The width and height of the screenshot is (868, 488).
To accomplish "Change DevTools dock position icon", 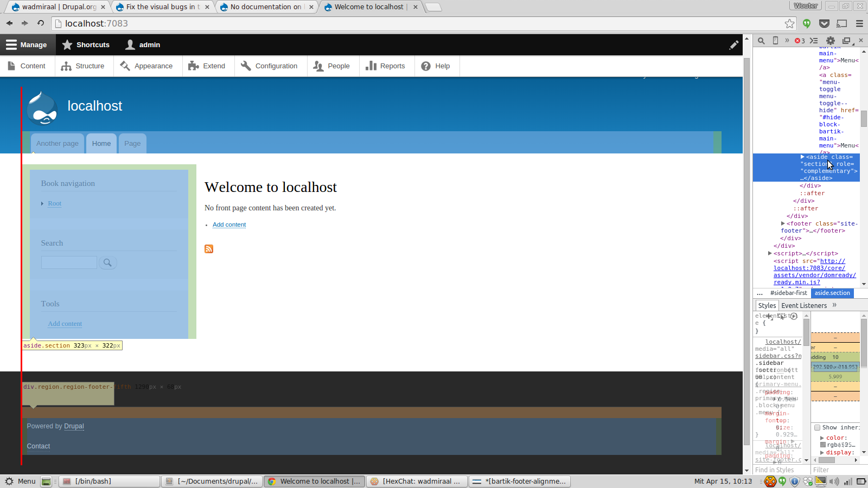I will (845, 40).
